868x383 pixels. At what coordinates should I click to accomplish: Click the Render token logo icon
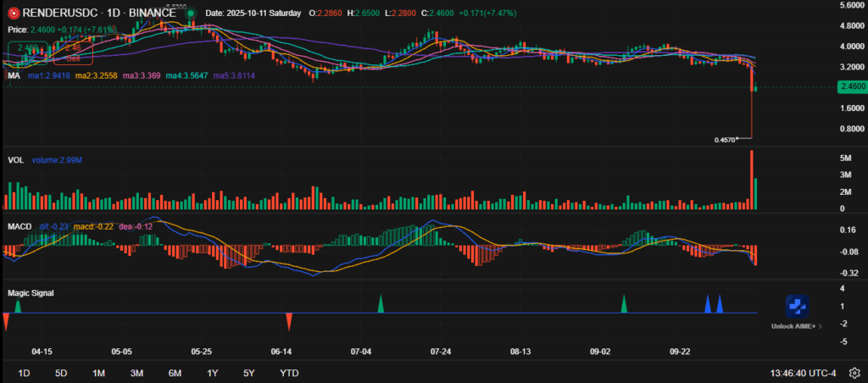coord(10,14)
